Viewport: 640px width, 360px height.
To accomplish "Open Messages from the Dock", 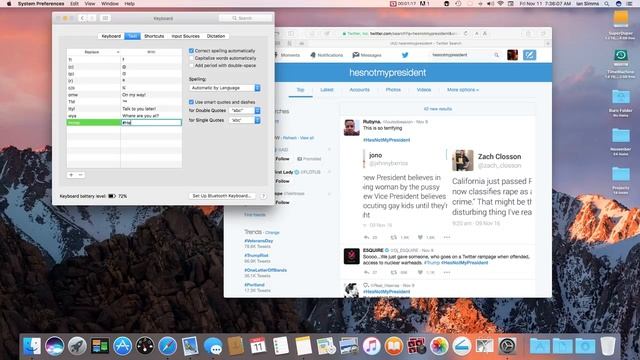I will (x=213, y=346).
